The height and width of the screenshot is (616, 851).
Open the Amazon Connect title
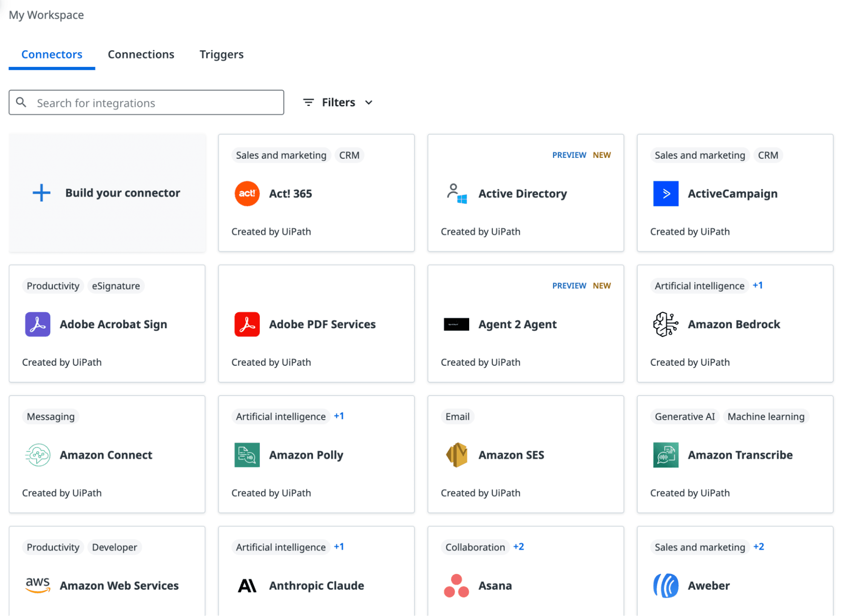point(106,455)
